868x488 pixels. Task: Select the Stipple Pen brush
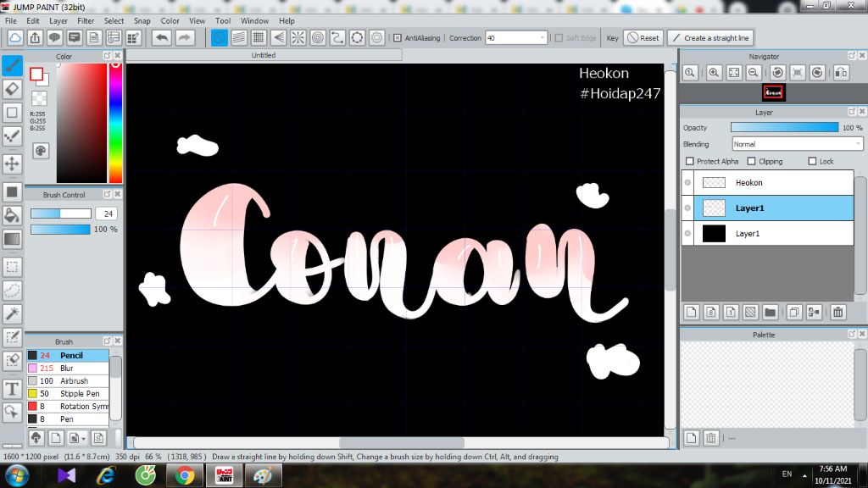tap(68, 393)
